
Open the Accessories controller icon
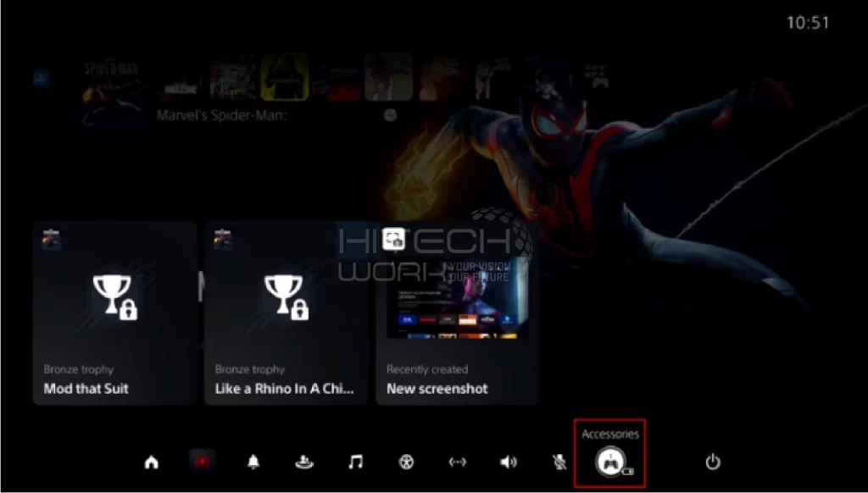click(x=610, y=462)
